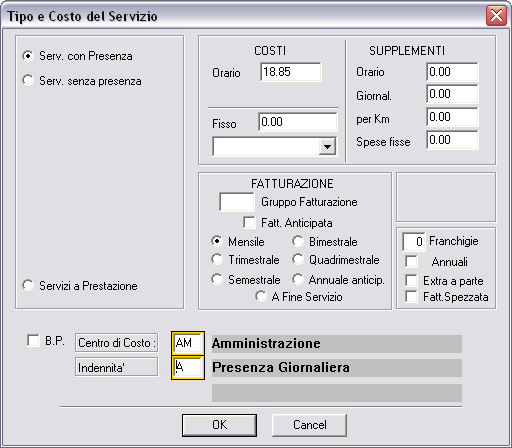Click the Cancel button
The image size is (512, 448).
[310, 425]
